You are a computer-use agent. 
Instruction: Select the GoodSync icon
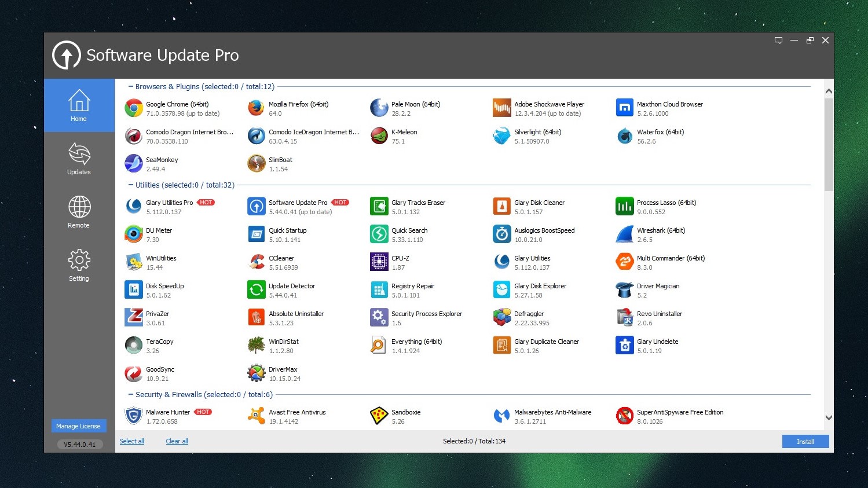tap(134, 373)
